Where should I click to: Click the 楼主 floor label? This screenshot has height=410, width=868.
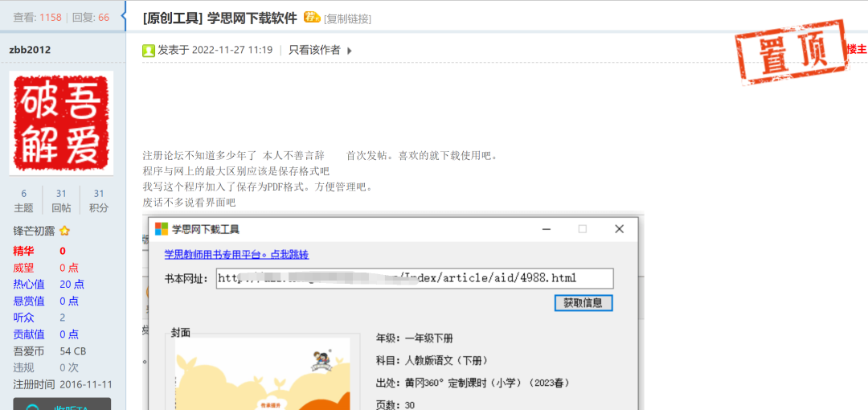(857, 49)
